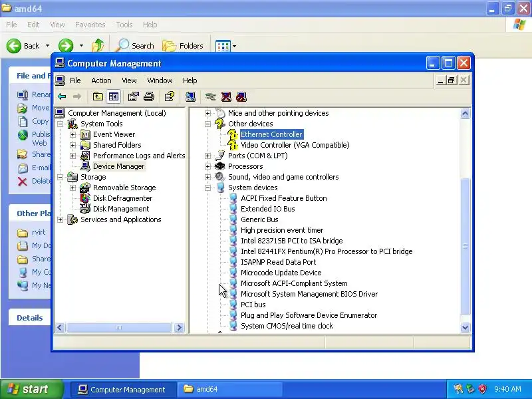The height and width of the screenshot is (399, 532).
Task: Click the Scan for hardware changes icon
Action: point(190,96)
